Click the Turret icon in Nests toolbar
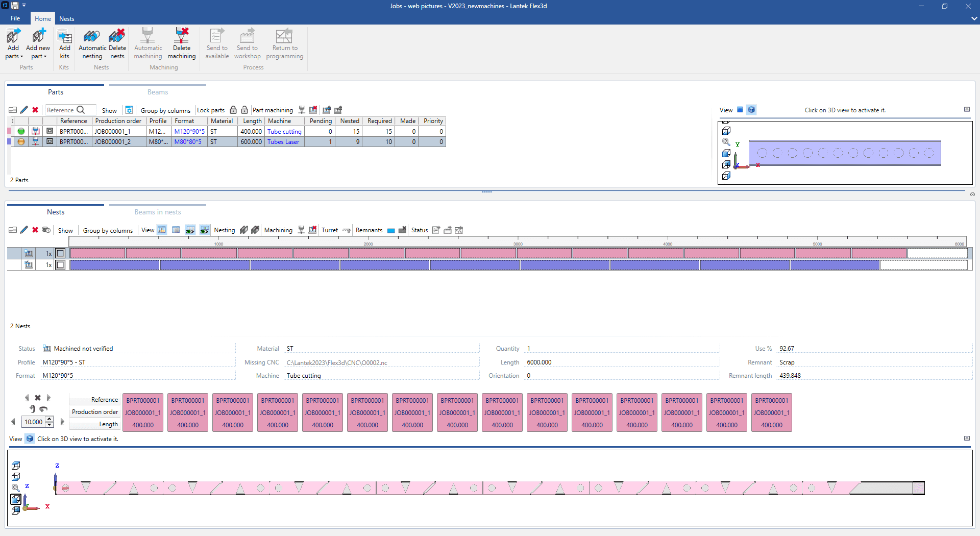The image size is (980, 536). (x=347, y=230)
